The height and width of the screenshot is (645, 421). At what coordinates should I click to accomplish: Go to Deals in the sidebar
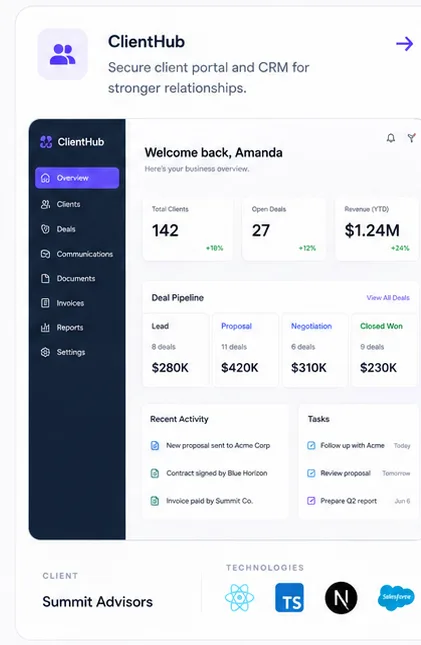point(77,229)
